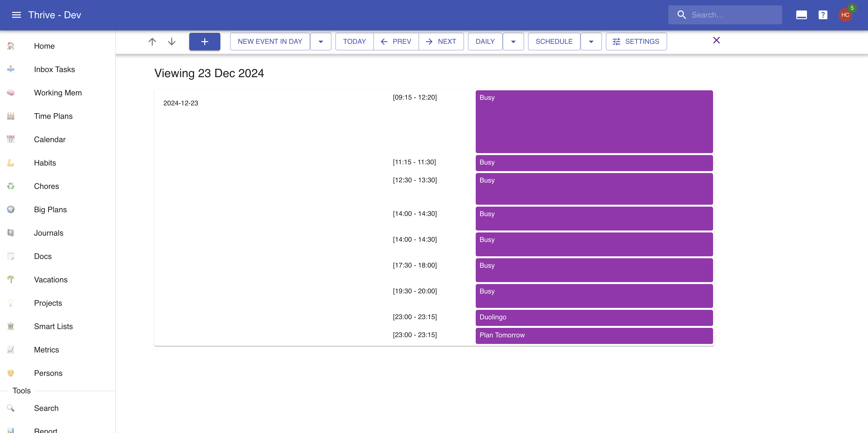Open Big Plans via the globe icon
This screenshot has height=433, width=868.
[x=11, y=209]
